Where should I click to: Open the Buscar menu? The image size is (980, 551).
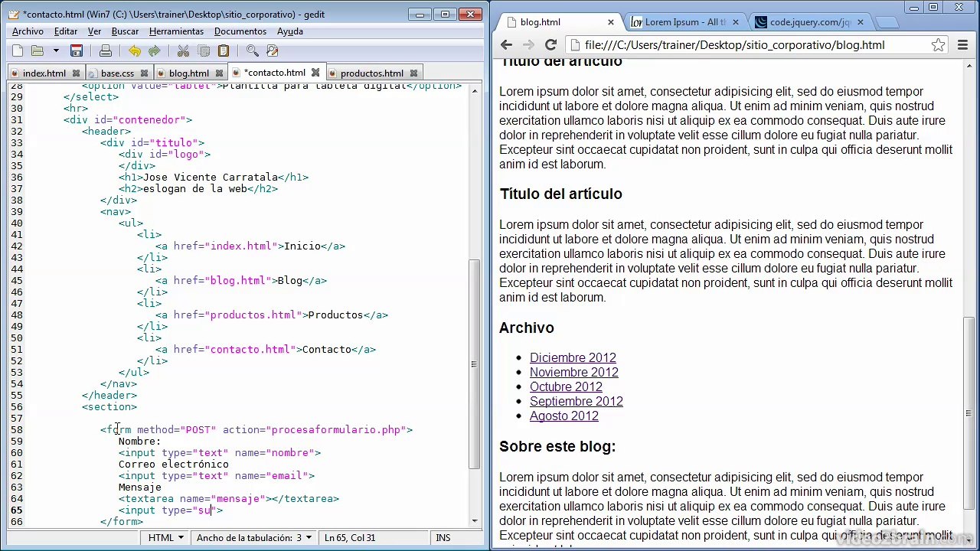pyautogui.click(x=125, y=31)
